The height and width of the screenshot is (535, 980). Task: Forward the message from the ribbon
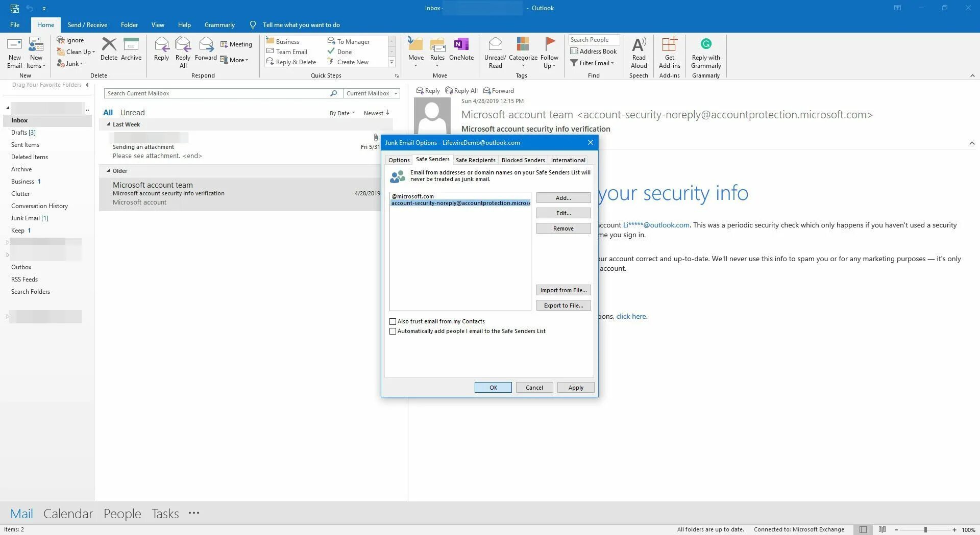206,49
